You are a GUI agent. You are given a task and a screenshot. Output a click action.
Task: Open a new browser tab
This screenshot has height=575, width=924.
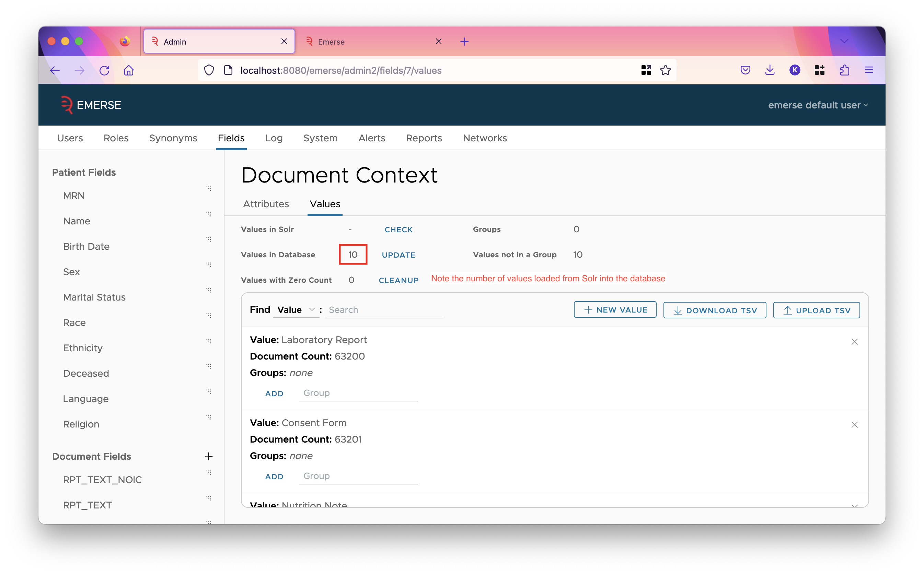tap(464, 42)
